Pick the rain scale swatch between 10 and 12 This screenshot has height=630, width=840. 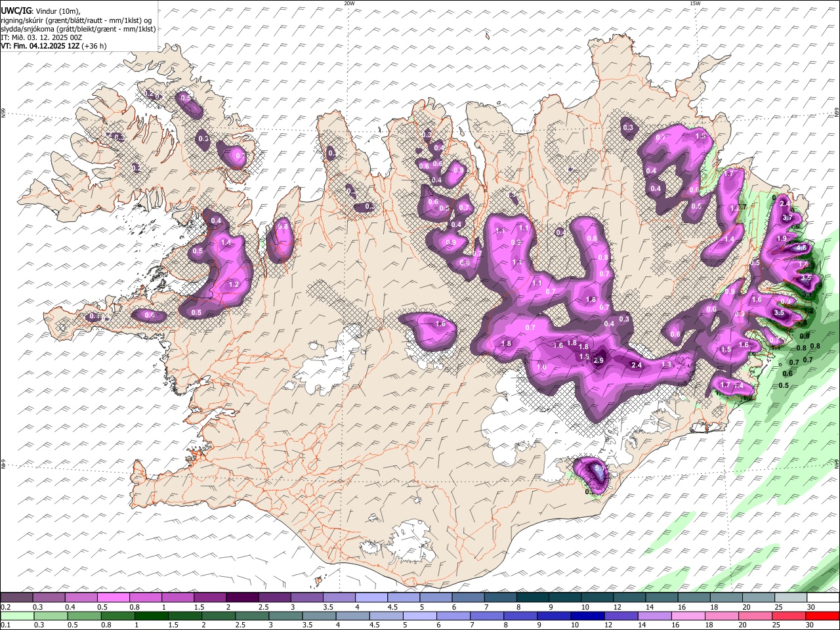click(x=588, y=616)
